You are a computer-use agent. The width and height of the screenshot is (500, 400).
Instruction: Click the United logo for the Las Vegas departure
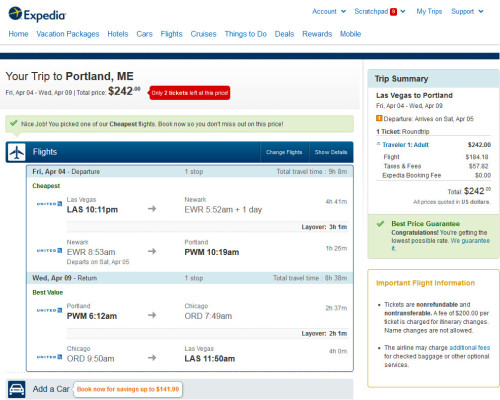point(49,204)
